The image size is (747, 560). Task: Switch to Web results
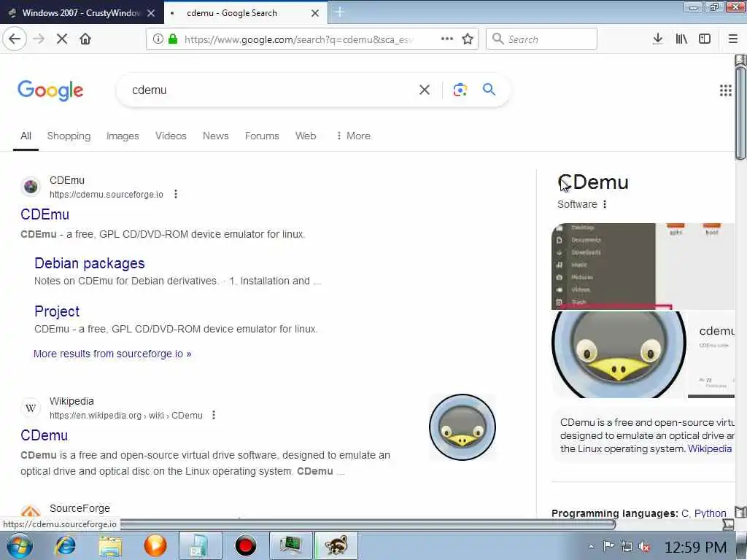306,136
